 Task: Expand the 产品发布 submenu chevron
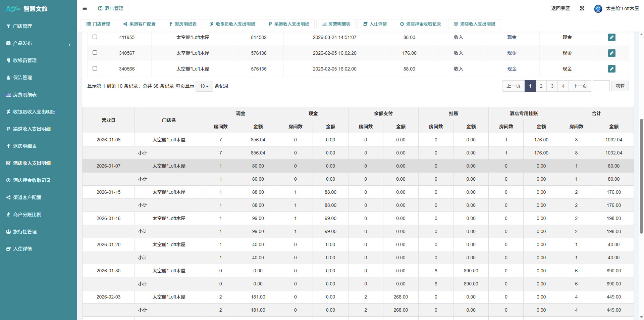click(70, 45)
